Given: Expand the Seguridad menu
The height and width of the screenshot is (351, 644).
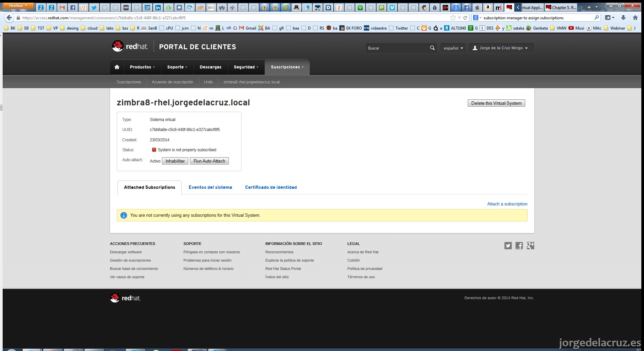Looking at the screenshot, I should pyautogui.click(x=246, y=67).
